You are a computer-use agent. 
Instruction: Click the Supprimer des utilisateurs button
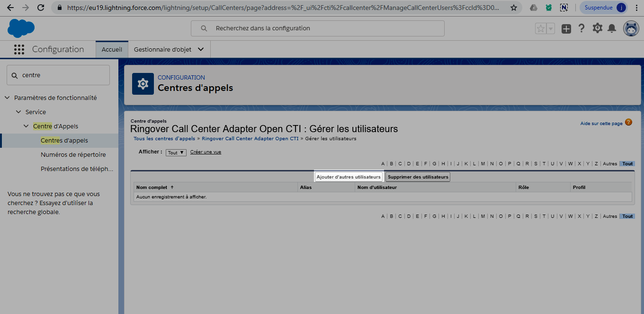point(418,177)
